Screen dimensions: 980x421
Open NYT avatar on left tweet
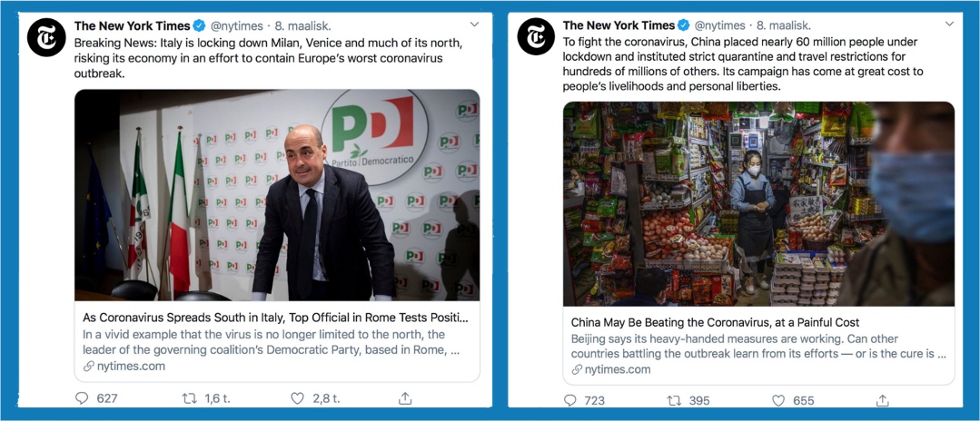coord(45,36)
